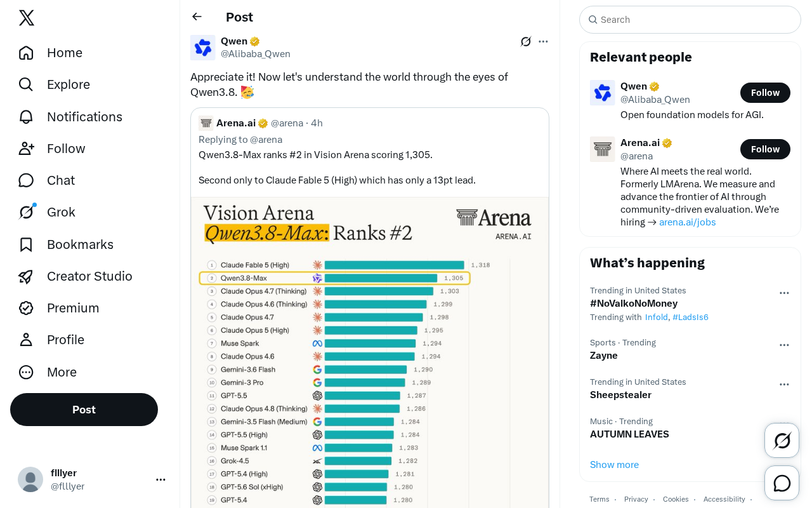This screenshot has height=508, width=812.
Task: Follow Qwen in Relevant people
Action: coord(765,93)
